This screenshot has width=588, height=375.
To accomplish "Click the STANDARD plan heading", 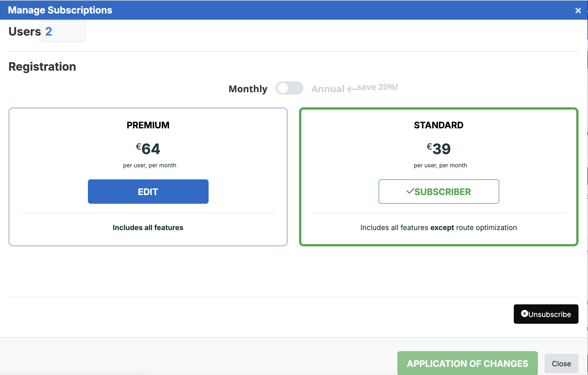I will (x=439, y=125).
